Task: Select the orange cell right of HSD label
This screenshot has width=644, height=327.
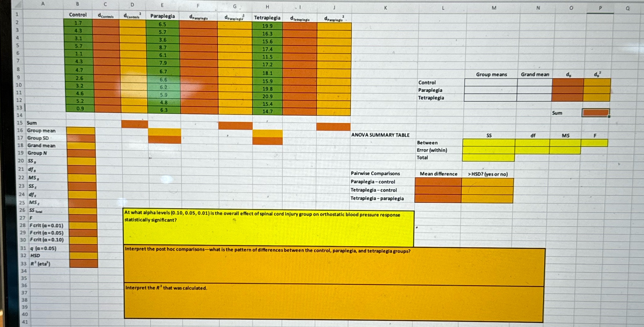Action: coord(83,256)
